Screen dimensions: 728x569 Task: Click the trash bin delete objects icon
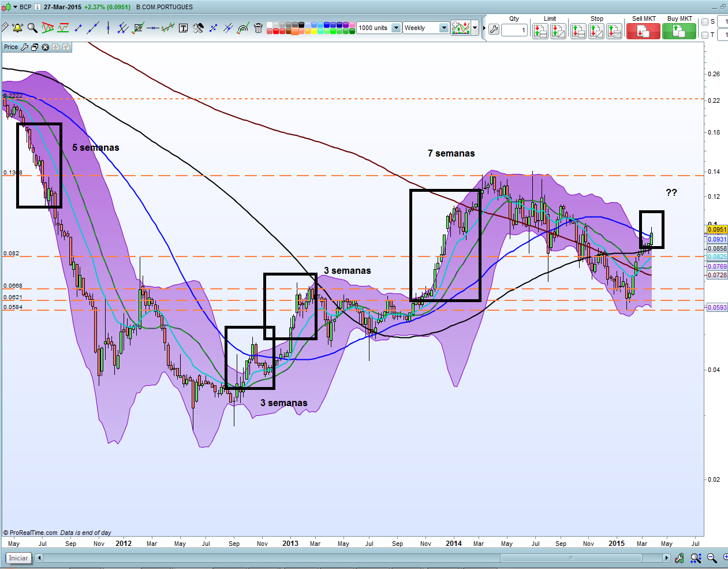[258, 28]
